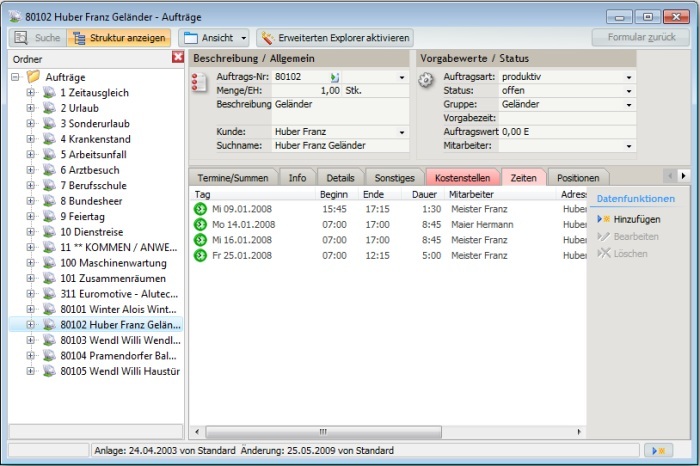Click Formular zurück button
Image resolution: width=700 pixels, height=466 pixels.
click(x=641, y=37)
